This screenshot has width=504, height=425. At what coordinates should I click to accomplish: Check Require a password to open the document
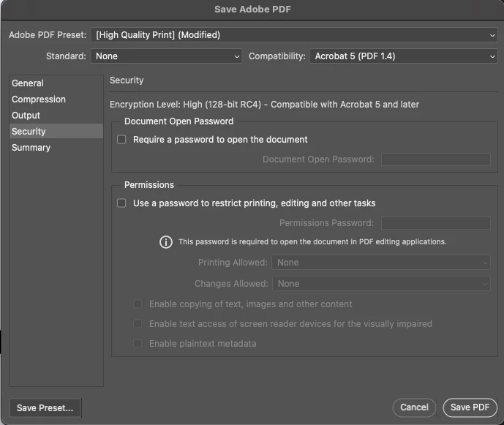[121, 140]
